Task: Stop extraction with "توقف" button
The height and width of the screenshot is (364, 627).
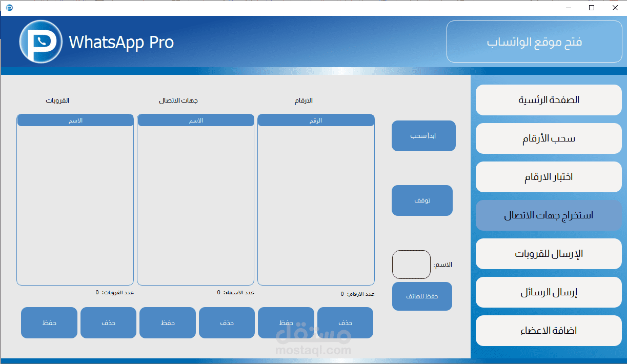Action: [x=422, y=200]
